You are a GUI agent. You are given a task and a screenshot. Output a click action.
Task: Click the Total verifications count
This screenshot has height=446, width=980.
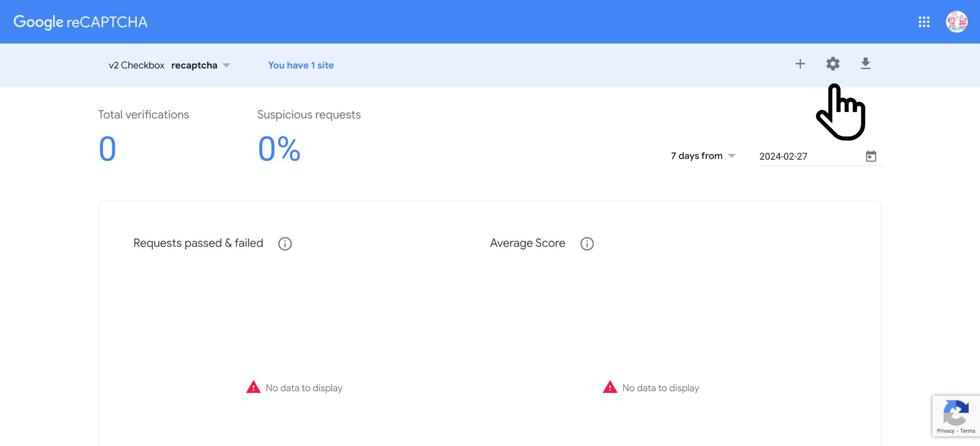pyautogui.click(x=108, y=149)
